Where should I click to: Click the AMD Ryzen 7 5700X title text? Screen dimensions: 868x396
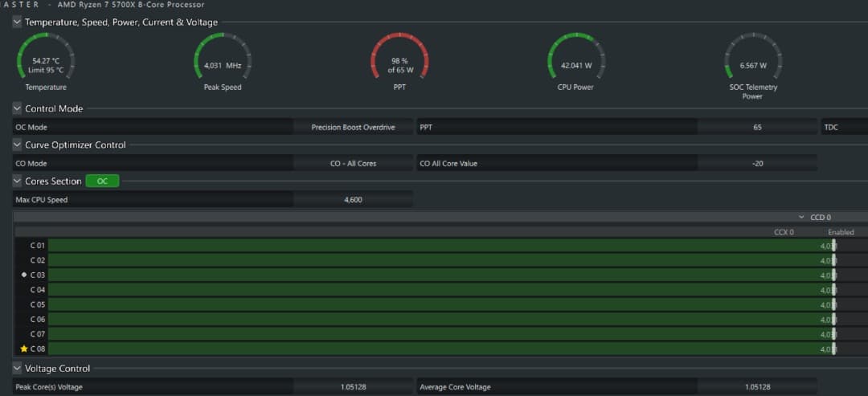(131, 5)
